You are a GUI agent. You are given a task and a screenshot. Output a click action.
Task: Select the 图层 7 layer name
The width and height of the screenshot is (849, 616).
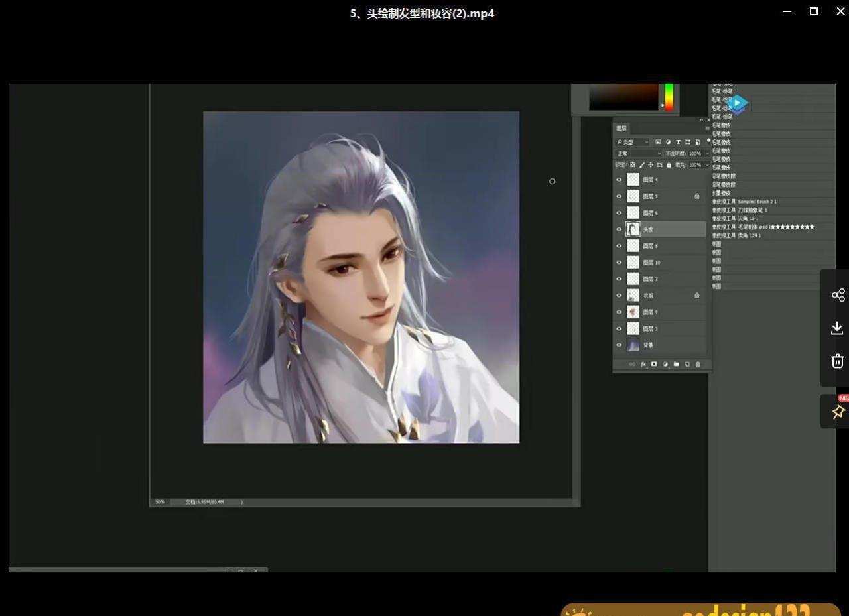(651, 279)
